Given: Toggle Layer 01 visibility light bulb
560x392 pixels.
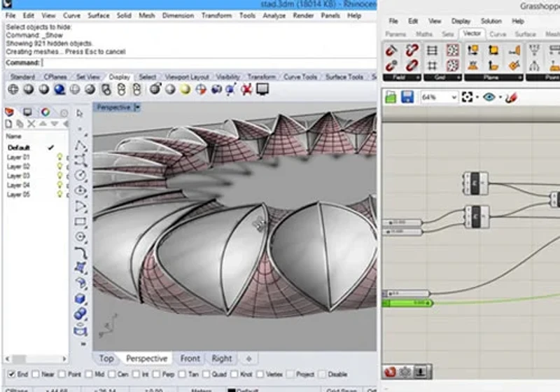Looking at the screenshot, I should 59,157.
